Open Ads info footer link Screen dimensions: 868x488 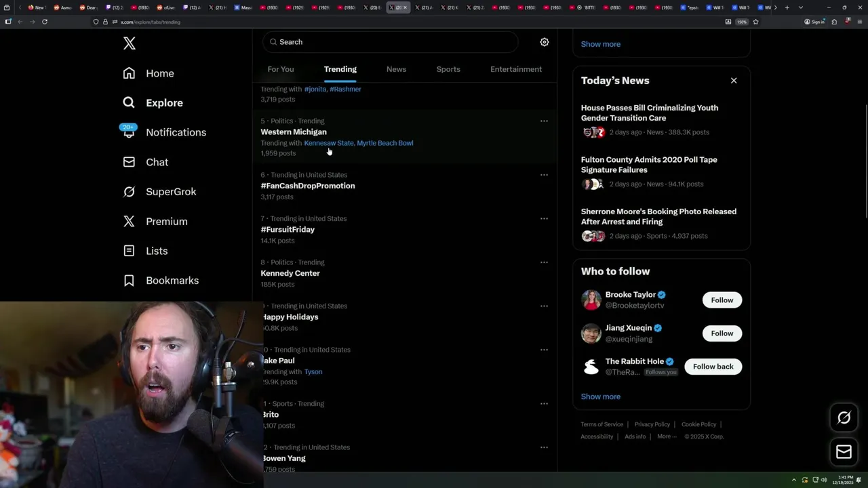pos(635,436)
